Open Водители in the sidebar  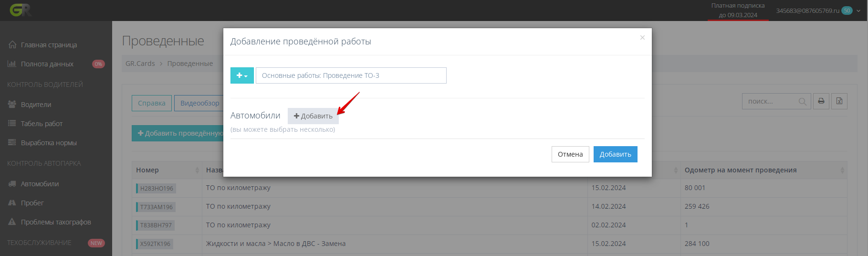36,105
